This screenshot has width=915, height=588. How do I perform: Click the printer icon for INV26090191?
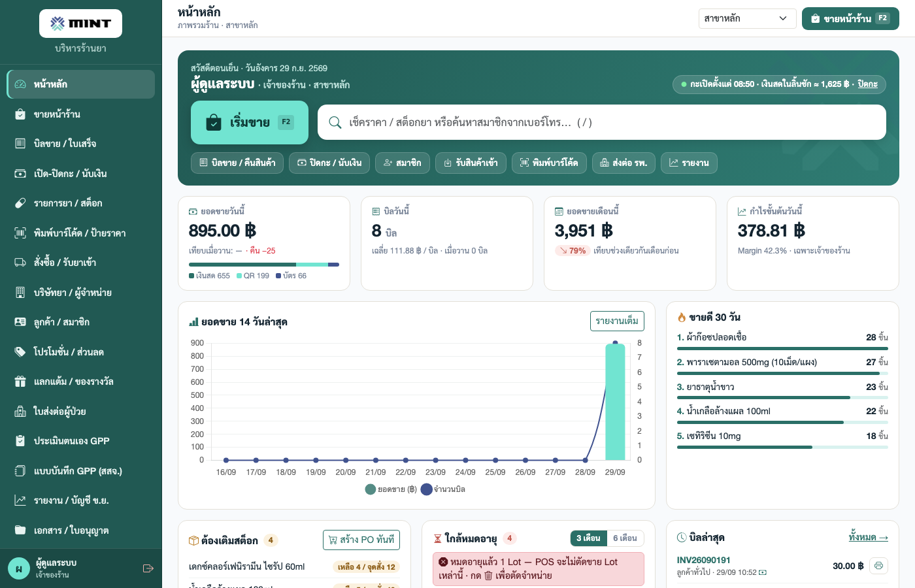click(x=878, y=566)
